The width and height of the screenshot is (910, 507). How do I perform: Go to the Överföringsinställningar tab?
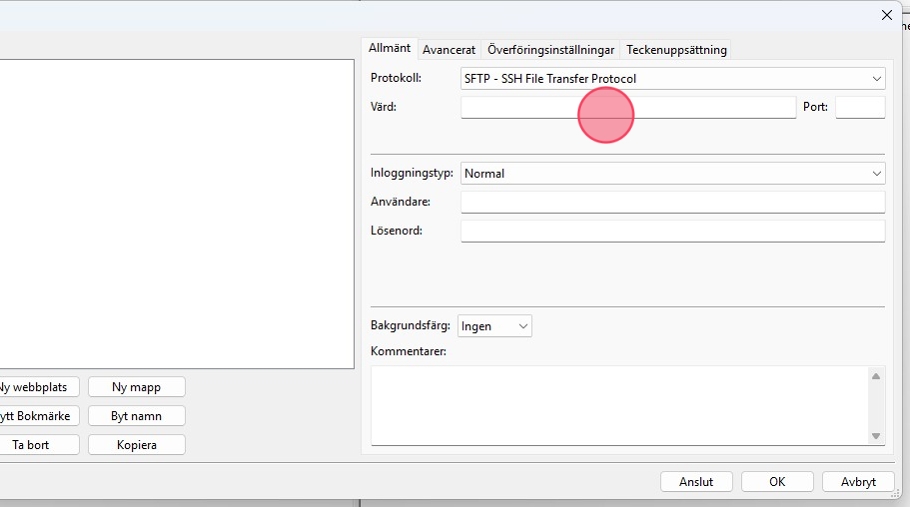point(550,49)
